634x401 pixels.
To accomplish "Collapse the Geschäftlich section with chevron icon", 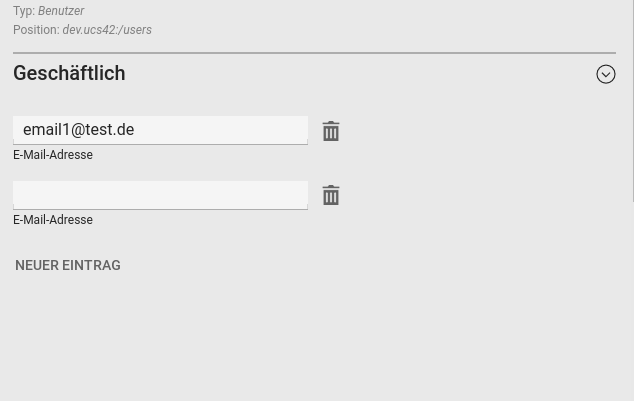I will pos(606,74).
